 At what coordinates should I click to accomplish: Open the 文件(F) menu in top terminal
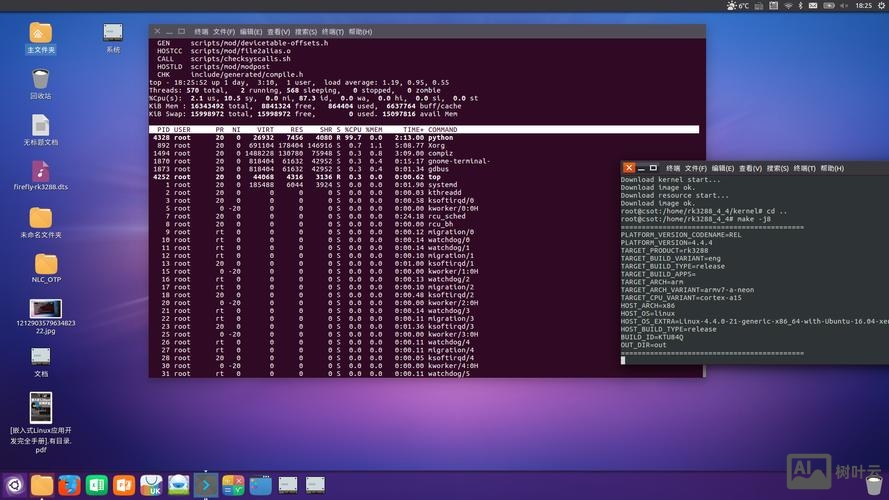(225, 32)
